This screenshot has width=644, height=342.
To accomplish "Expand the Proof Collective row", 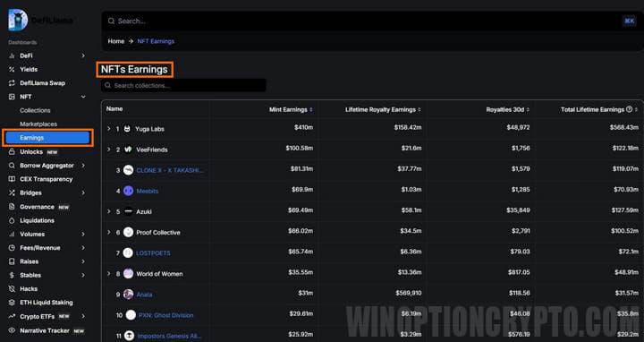I will coord(109,232).
